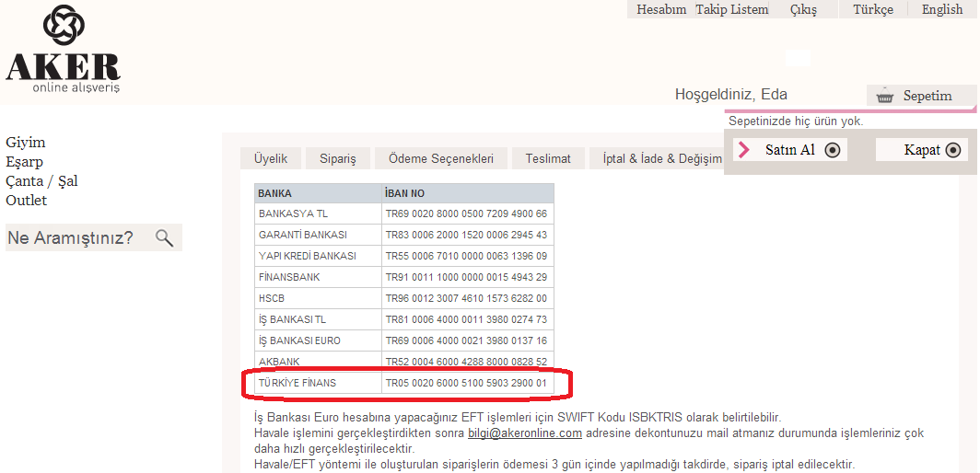
Task: Click the Hoşgeldiniz, Eda greeting
Action: point(731,95)
